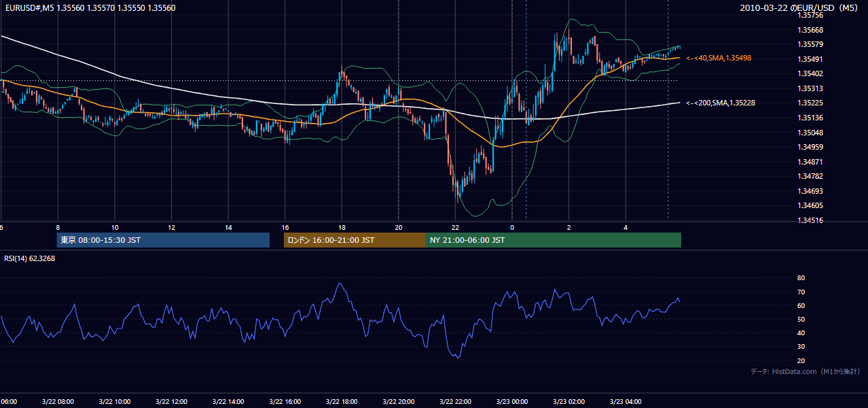Click the NY 21:00-06:00 JST session bar
Image resolution: width=868 pixels, height=408 pixels.
554,240
